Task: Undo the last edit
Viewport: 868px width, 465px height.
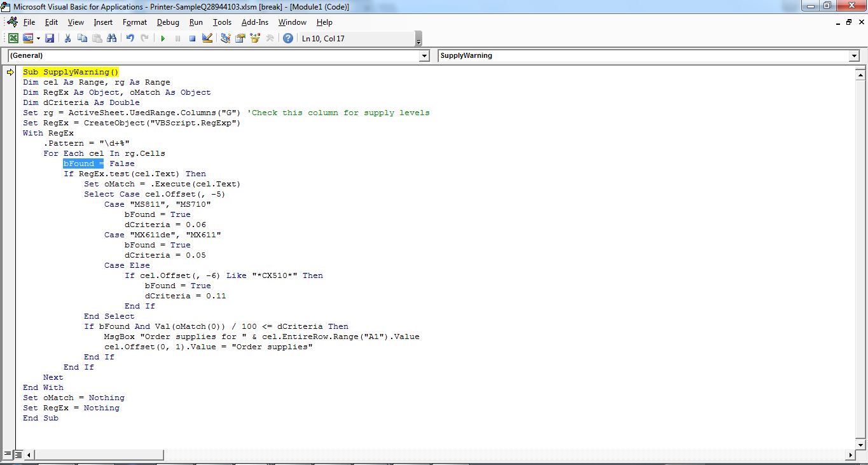Action: [x=130, y=38]
